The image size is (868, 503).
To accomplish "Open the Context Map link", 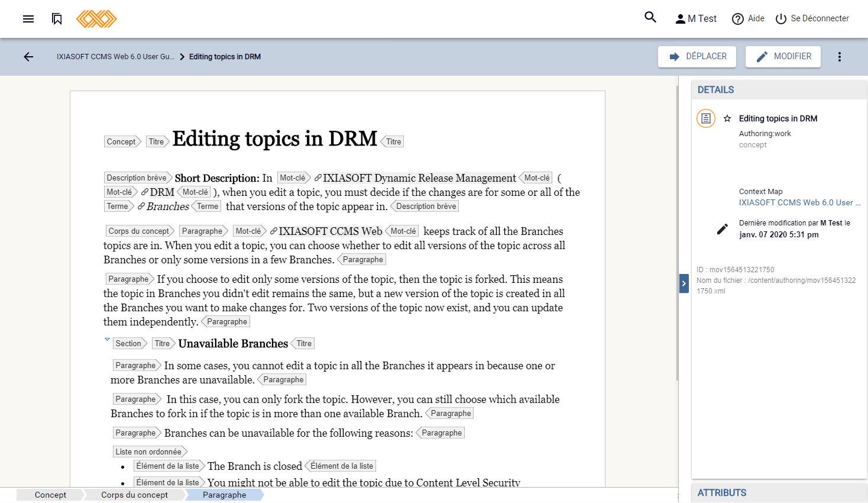I will [x=799, y=202].
